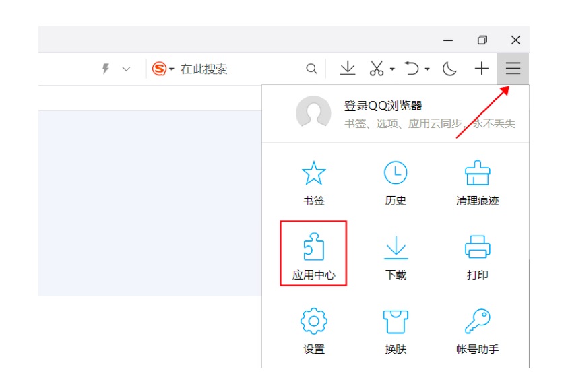The width and height of the screenshot is (566, 392).
Task: Toggle night mode moon icon
Action: pyautogui.click(x=449, y=69)
